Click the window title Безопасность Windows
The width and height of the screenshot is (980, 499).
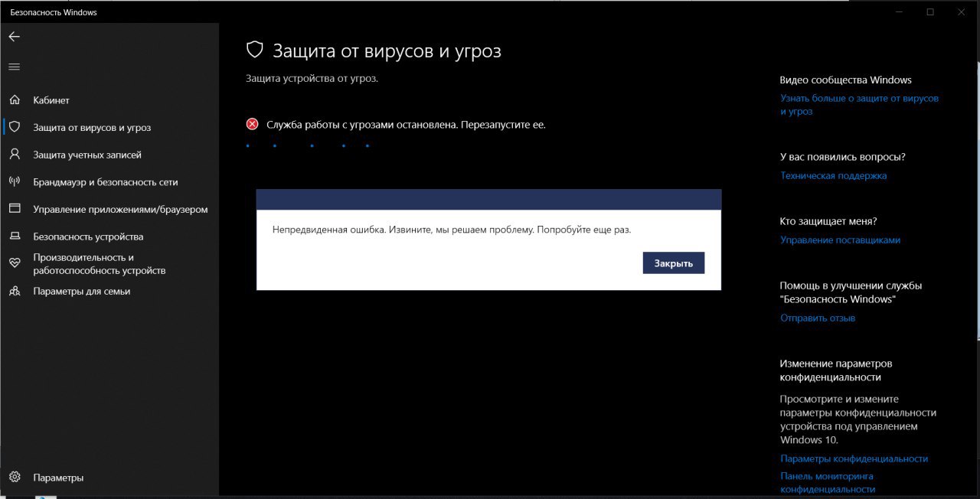click(54, 12)
